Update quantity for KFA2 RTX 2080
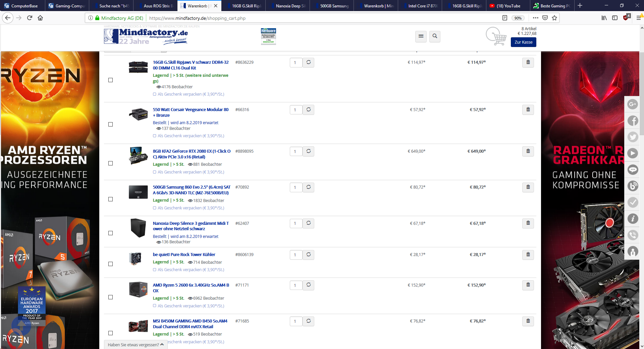The height and width of the screenshot is (349, 644). point(308,151)
